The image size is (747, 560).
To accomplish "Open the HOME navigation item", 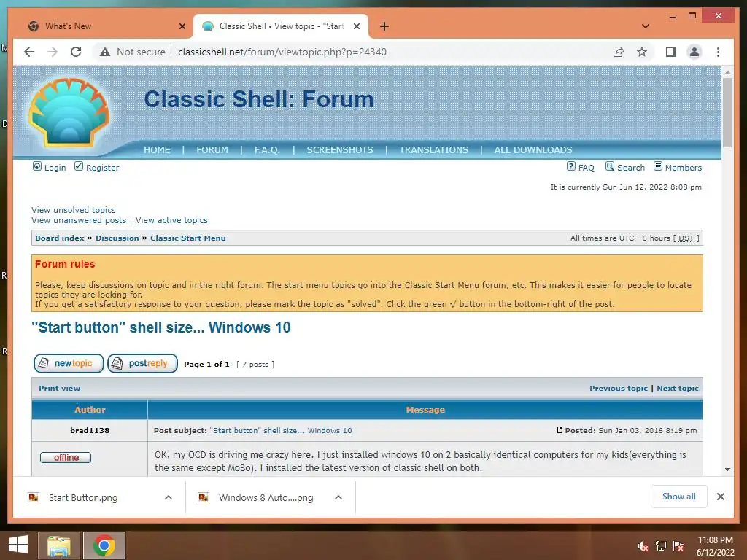I will [157, 150].
